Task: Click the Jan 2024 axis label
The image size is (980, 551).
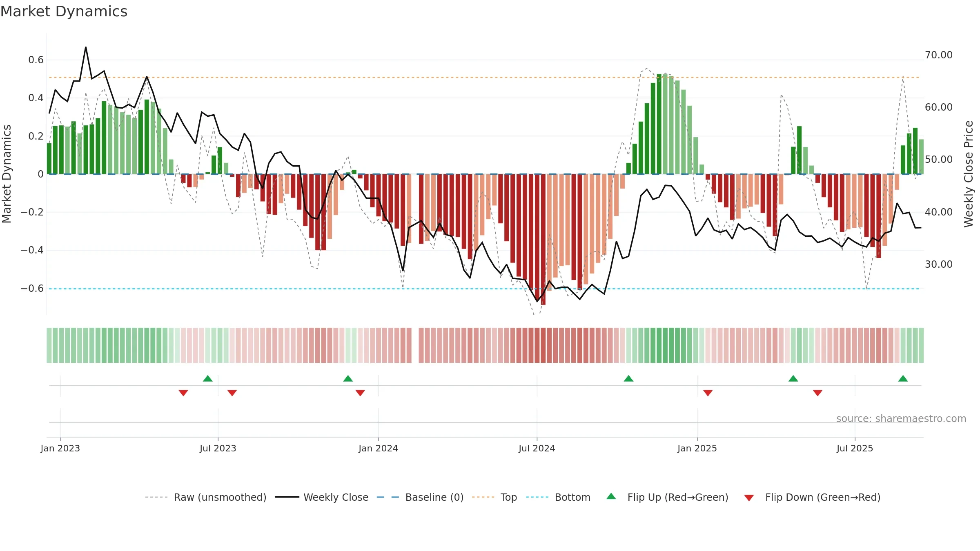Action: 379,448
